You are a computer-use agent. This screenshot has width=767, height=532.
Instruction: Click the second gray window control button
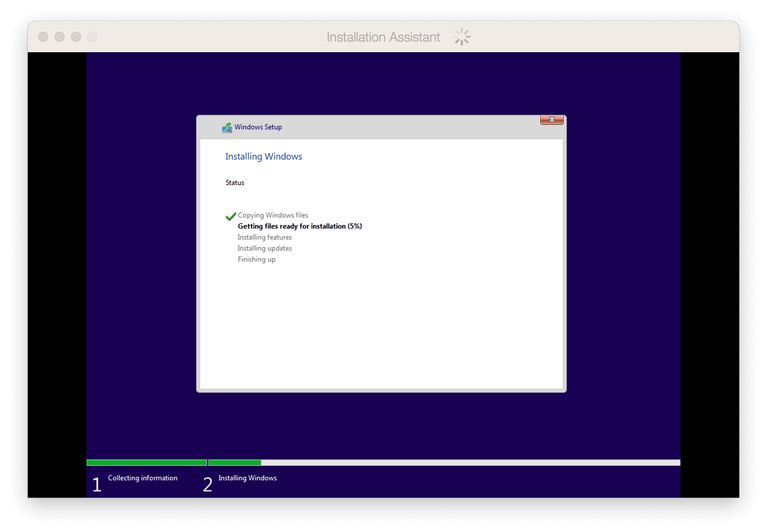(60, 37)
